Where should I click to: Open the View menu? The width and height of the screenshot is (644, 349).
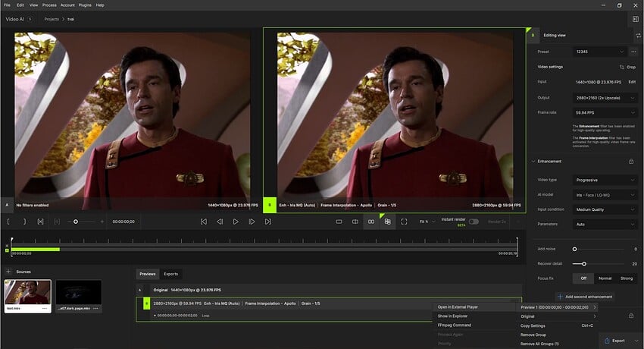tap(33, 5)
